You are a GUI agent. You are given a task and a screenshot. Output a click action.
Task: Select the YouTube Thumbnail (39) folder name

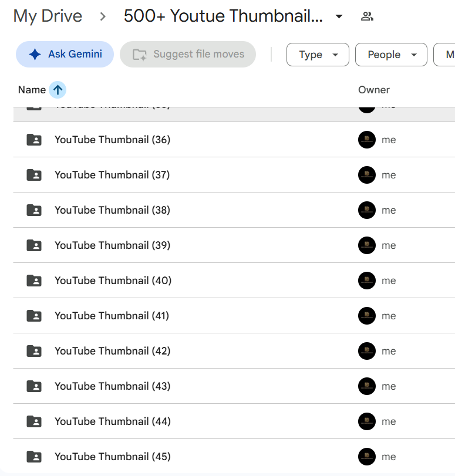112,245
